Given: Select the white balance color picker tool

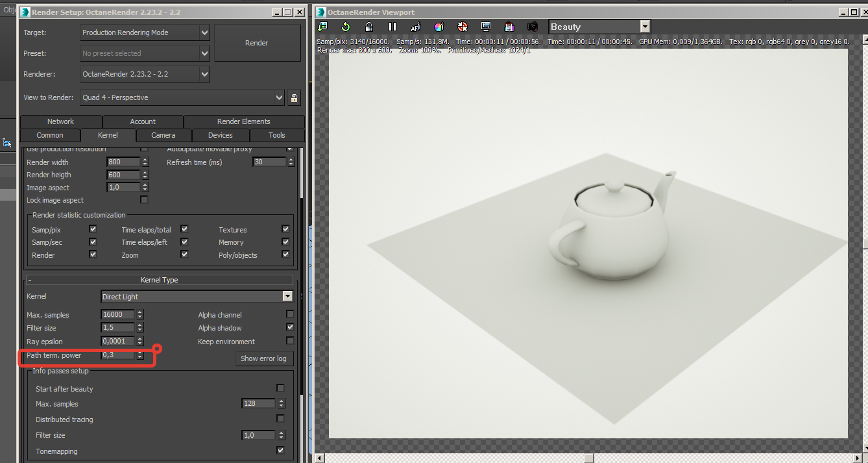Looking at the screenshot, I should pos(439,27).
